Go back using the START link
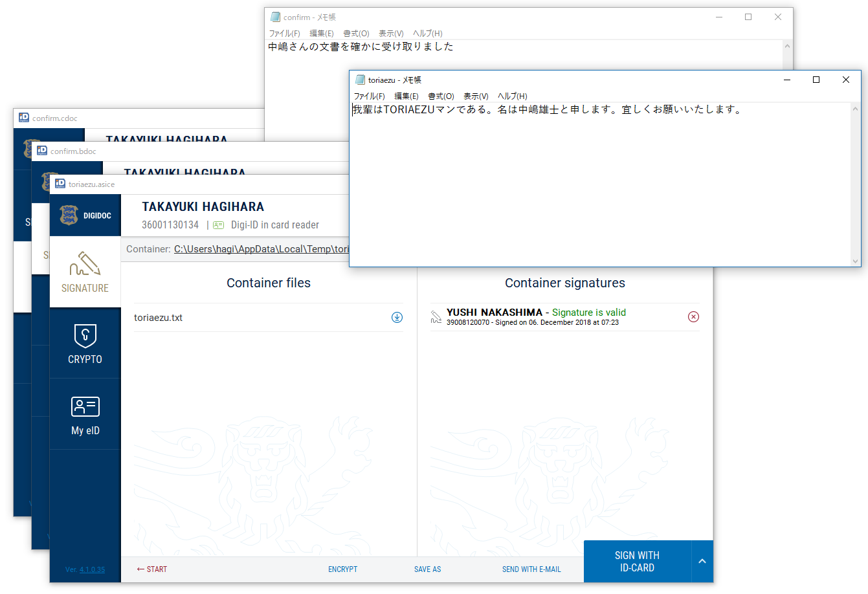This screenshot has height=594, width=868. coord(152,569)
